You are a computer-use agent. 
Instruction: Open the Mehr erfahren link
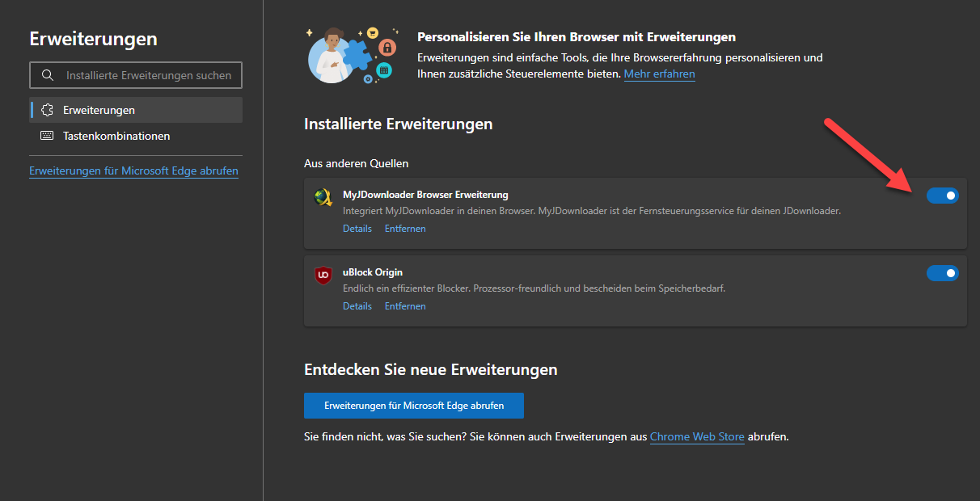(659, 74)
